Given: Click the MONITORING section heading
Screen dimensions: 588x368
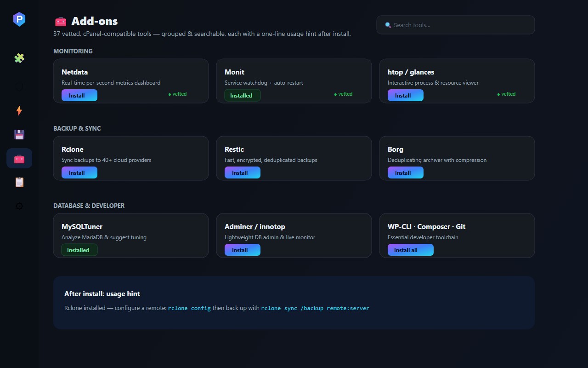Looking at the screenshot, I should (x=73, y=51).
